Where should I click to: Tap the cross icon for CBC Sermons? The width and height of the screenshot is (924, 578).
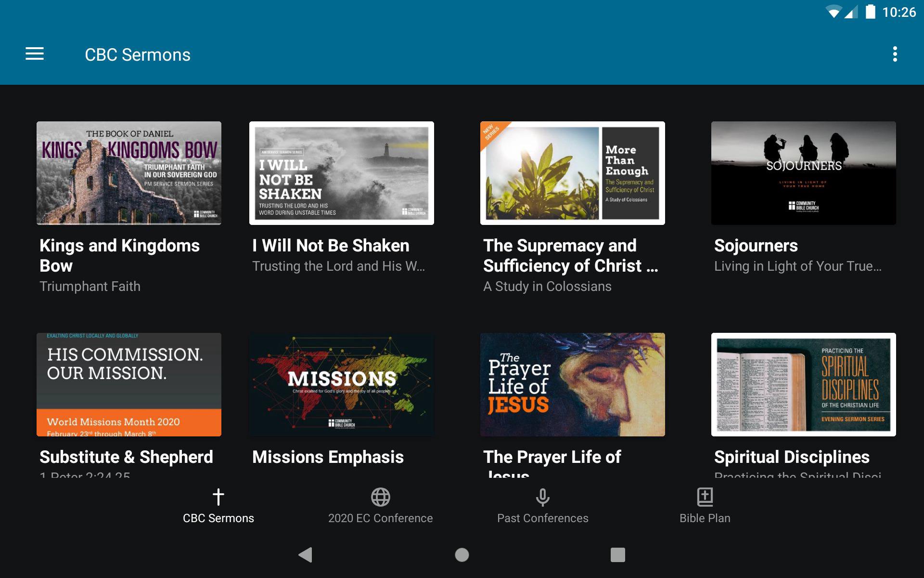(218, 497)
